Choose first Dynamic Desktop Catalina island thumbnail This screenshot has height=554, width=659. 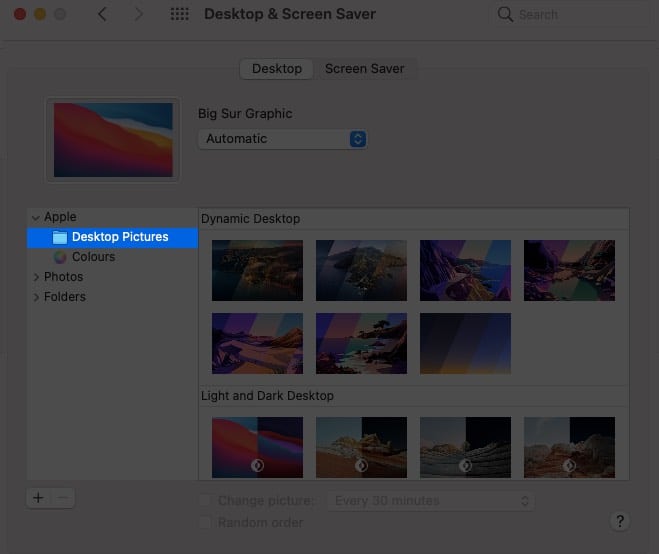(257, 270)
